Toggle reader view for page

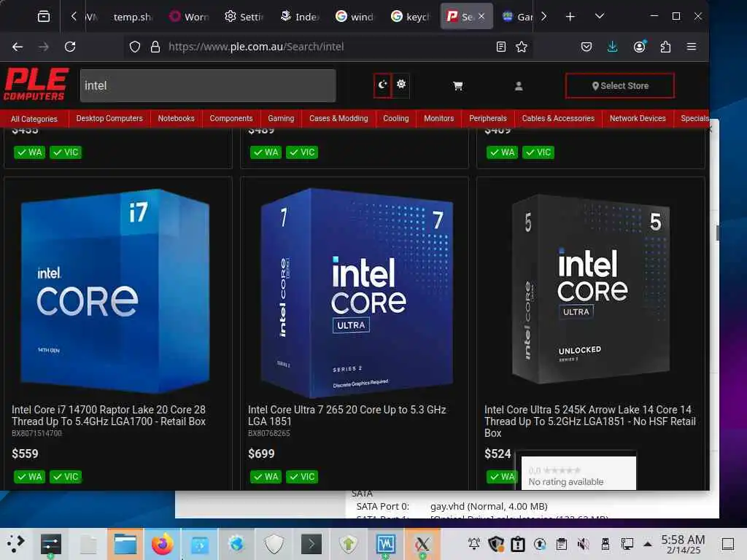coord(500,47)
